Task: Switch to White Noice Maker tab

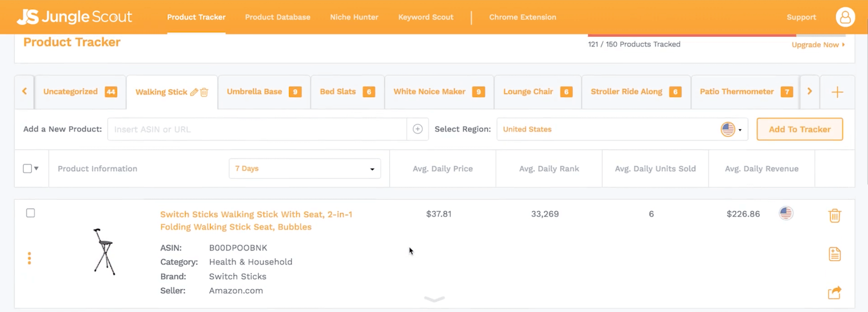Action: point(439,92)
